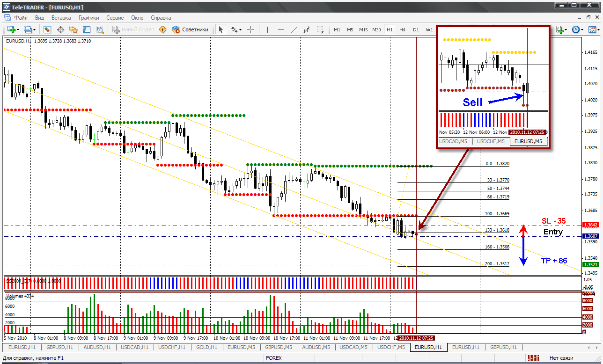Expand the chart templates dropdown arrow
Screen dimensions: 603x364
point(599,29)
